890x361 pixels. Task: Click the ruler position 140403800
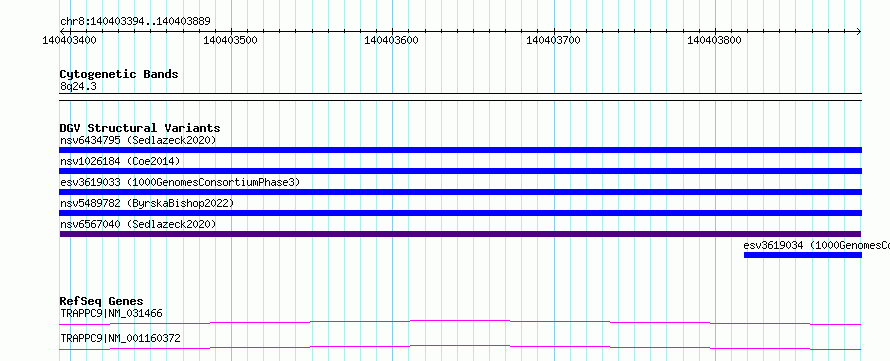click(714, 40)
